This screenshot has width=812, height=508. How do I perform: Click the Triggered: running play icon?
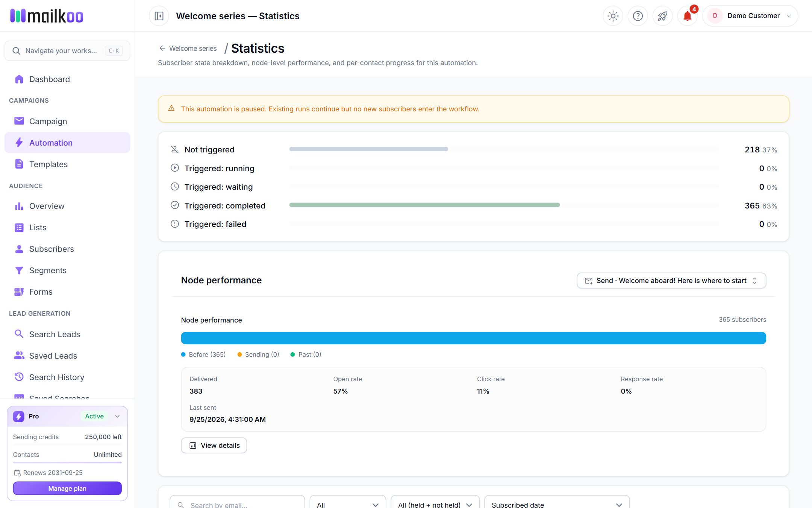(174, 168)
